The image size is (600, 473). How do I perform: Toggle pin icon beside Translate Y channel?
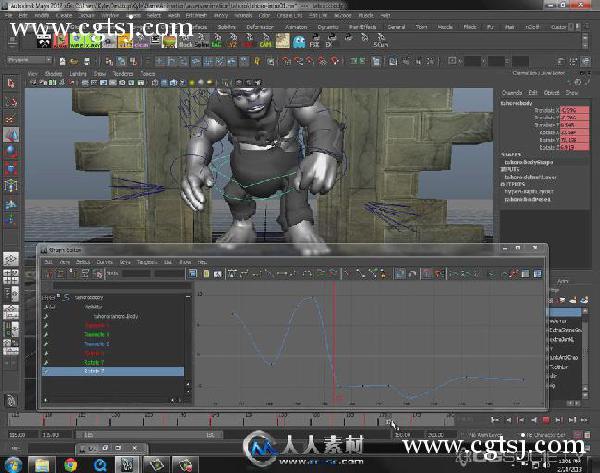click(x=46, y=334)
